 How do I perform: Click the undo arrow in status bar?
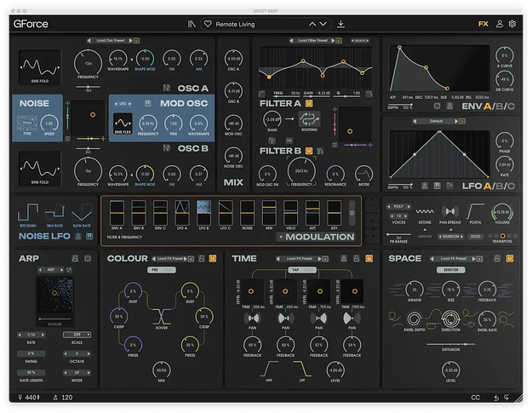tap(496, 398)
